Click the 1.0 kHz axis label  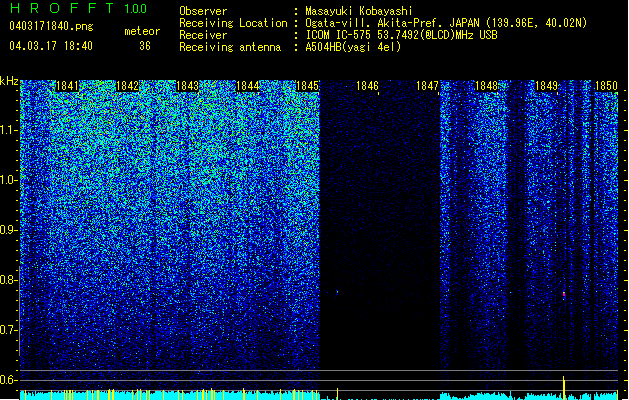click(x=8, y=180)
